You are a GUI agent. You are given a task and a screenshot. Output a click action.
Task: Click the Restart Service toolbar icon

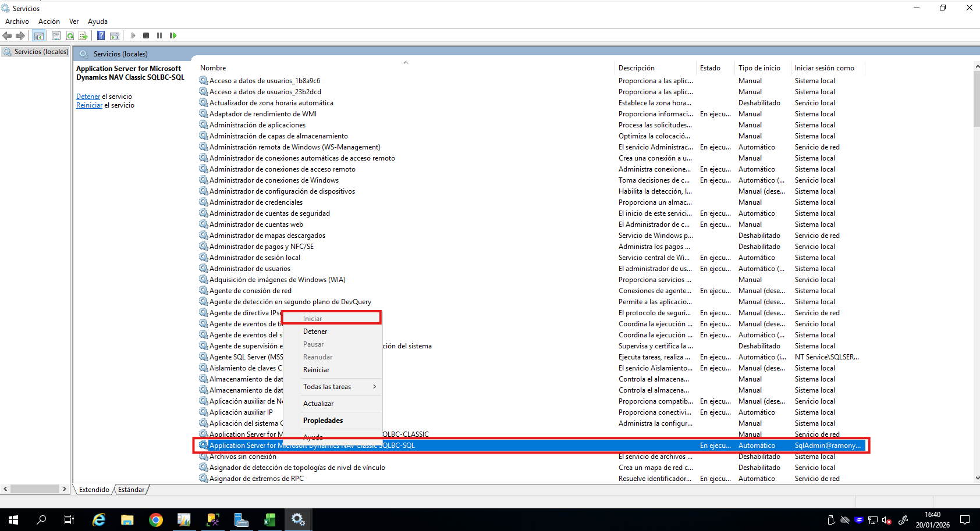tap(173, 35)
